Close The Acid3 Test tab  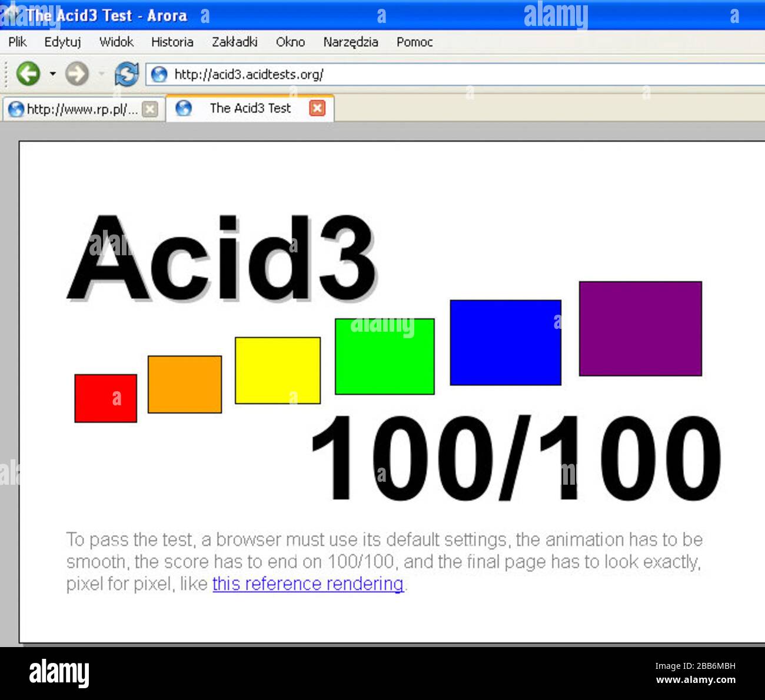(317, 108)
